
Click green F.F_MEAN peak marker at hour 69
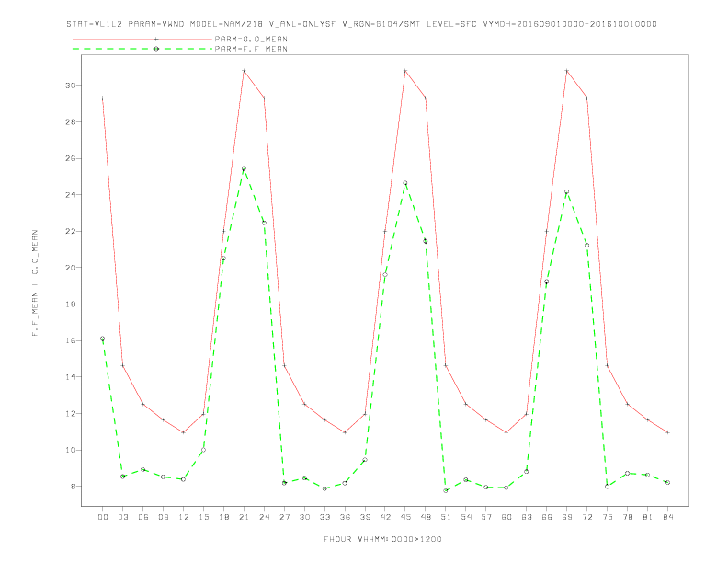pyautogui.click(x=567, y=191)
